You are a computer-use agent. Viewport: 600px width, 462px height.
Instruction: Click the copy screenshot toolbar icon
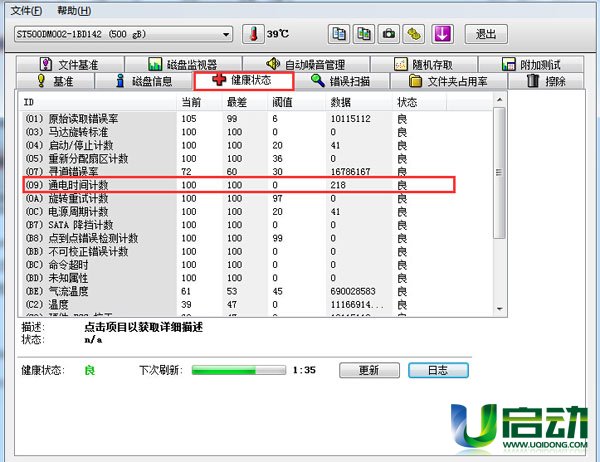point(364,34)
